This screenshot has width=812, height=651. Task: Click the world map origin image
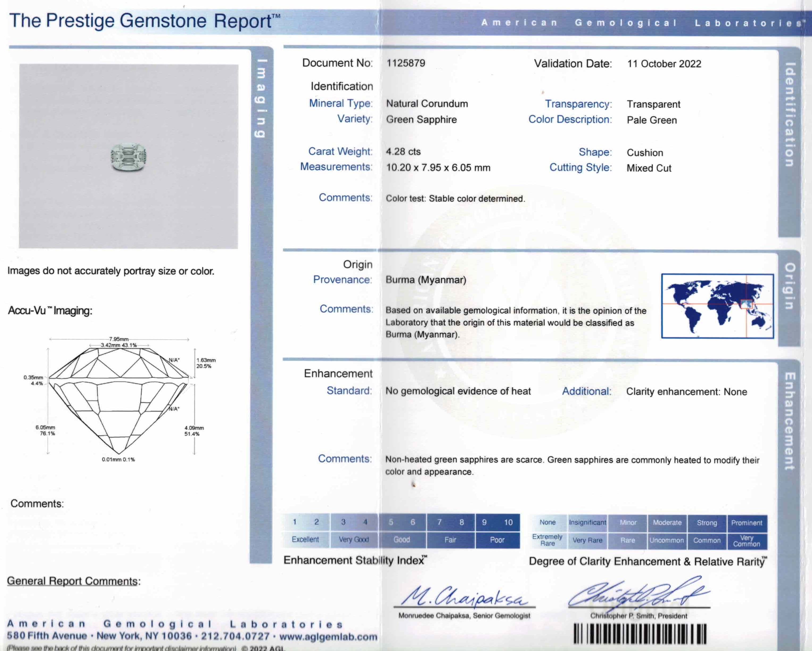[x=717, y=306]
